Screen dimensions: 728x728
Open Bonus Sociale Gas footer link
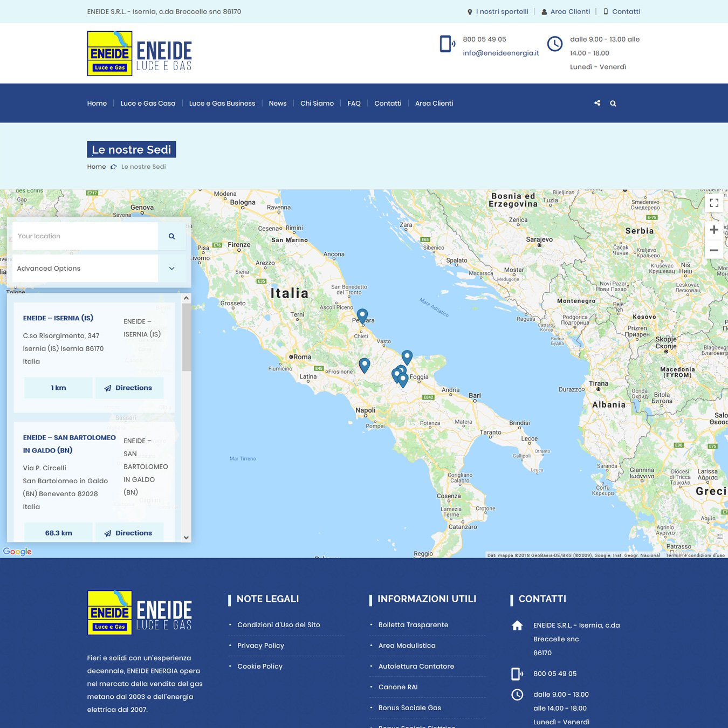click(x=409, y=708)
